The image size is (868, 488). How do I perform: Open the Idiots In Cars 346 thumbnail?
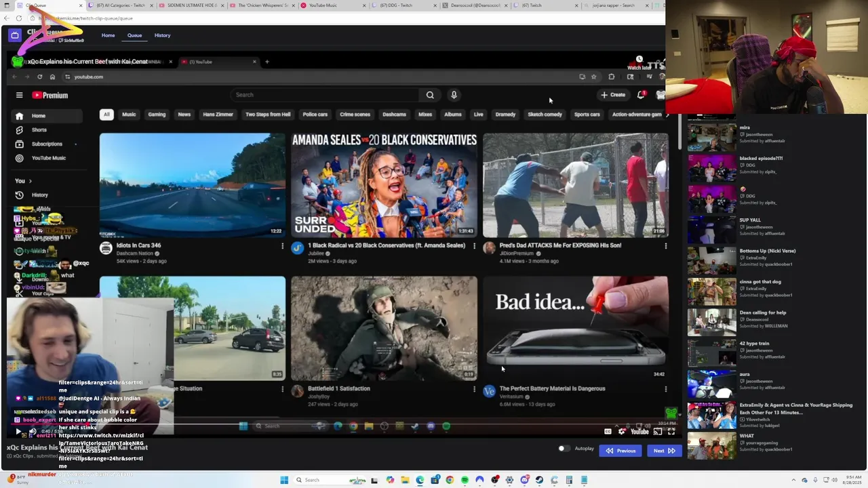(193, 185)
